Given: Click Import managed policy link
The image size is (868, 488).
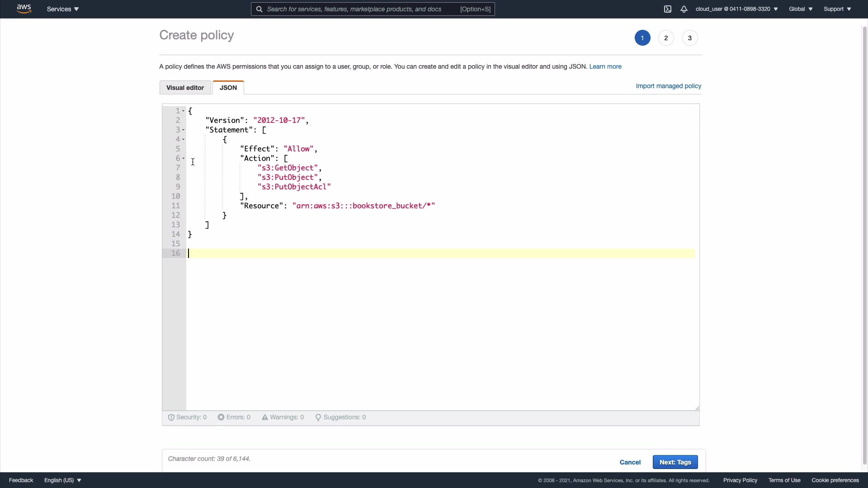Looking at the screenshot, I should click(668, 86).
